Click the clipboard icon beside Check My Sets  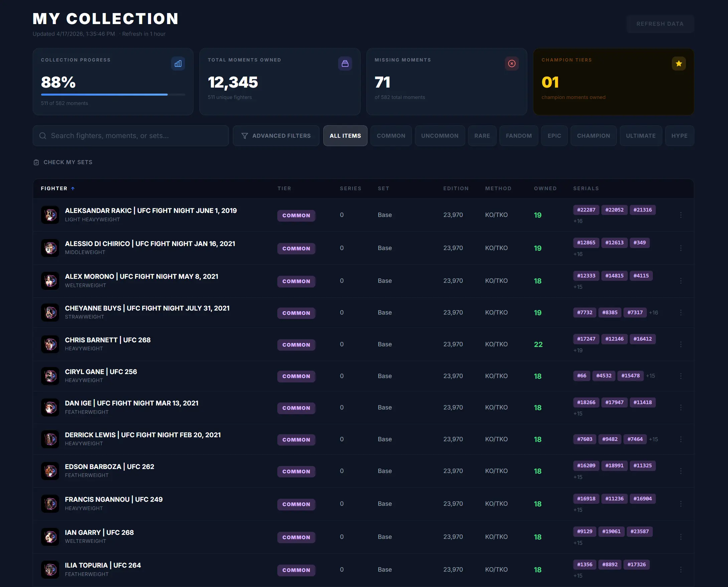pyautogui.click(x=36, y=162)
